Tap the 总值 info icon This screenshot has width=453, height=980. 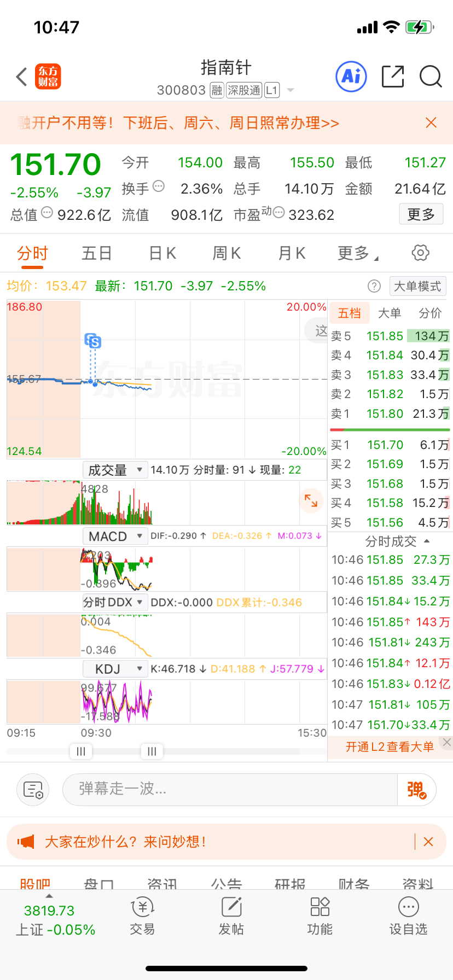coord(47,212)
